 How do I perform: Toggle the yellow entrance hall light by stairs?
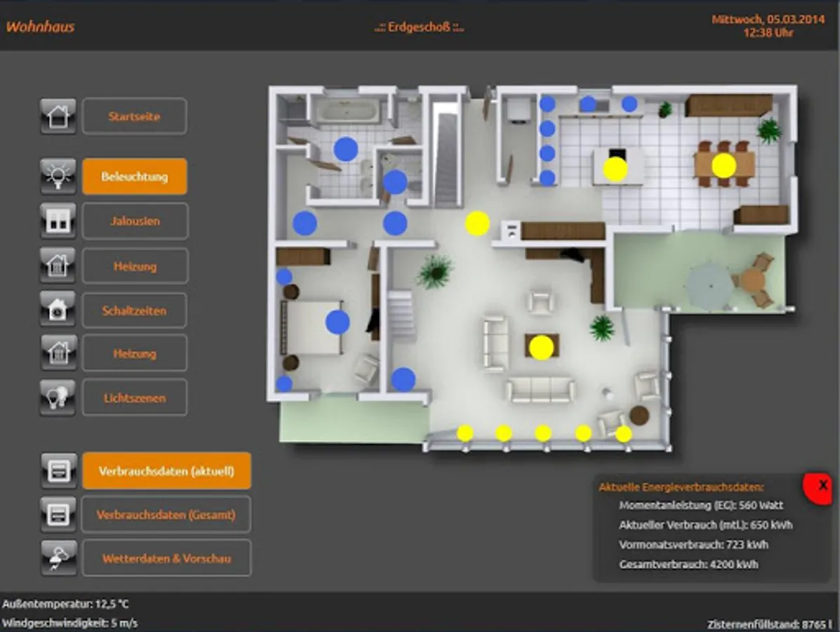[477, 223]
